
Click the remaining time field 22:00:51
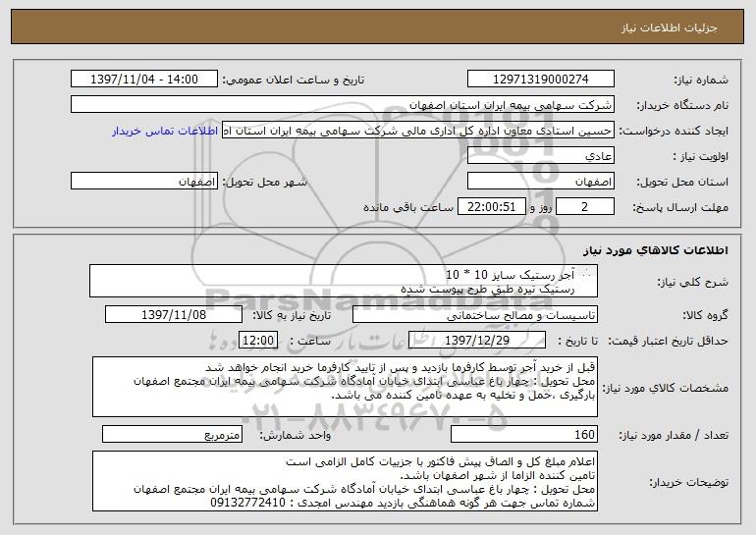[491, 207]
